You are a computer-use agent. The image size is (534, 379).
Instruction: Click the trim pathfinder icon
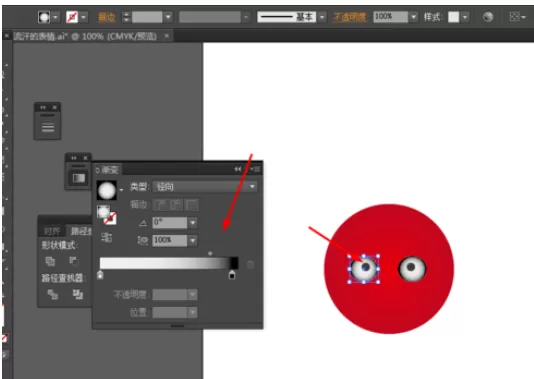point(78,294)
